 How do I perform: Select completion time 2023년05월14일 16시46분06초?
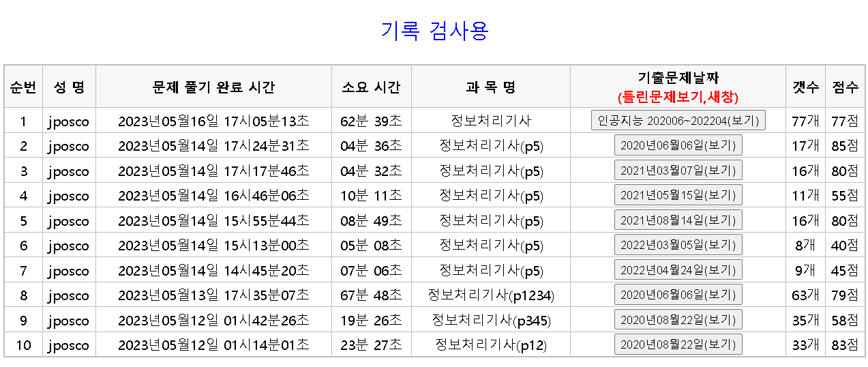213,196
